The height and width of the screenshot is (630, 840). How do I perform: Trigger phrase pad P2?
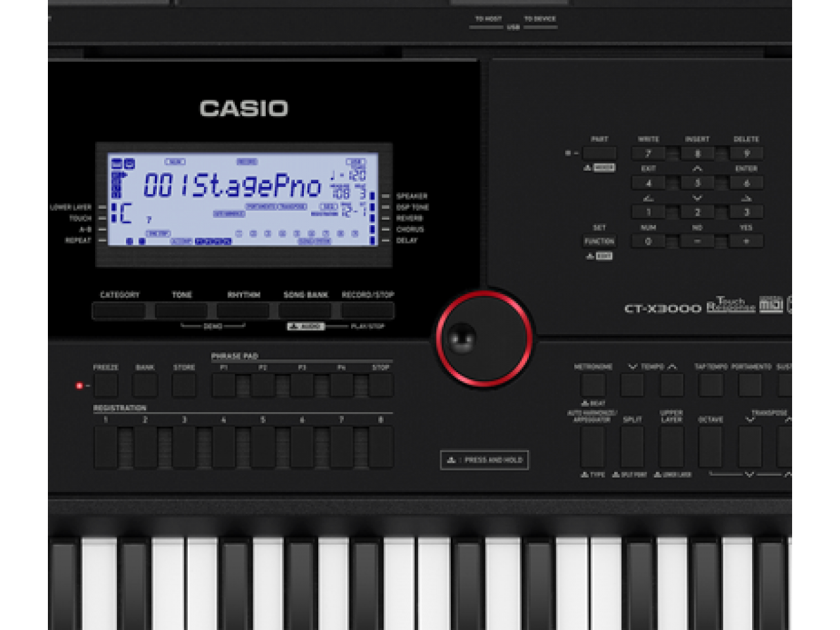coord(263,385)
